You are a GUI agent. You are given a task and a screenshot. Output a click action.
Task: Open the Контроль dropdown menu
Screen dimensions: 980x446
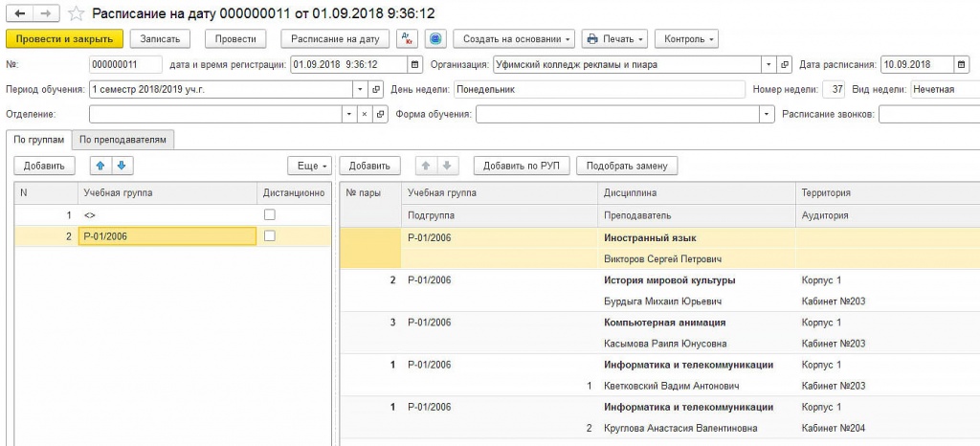pos(686,38)
